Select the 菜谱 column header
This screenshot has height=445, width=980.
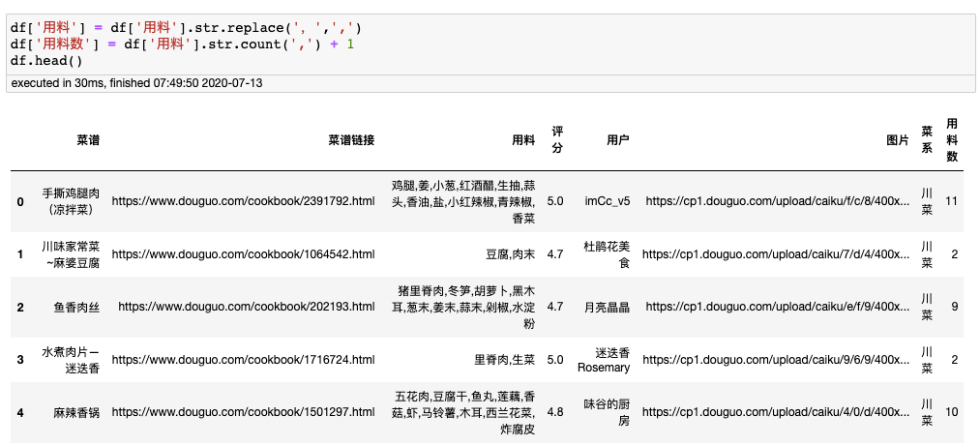87,140
